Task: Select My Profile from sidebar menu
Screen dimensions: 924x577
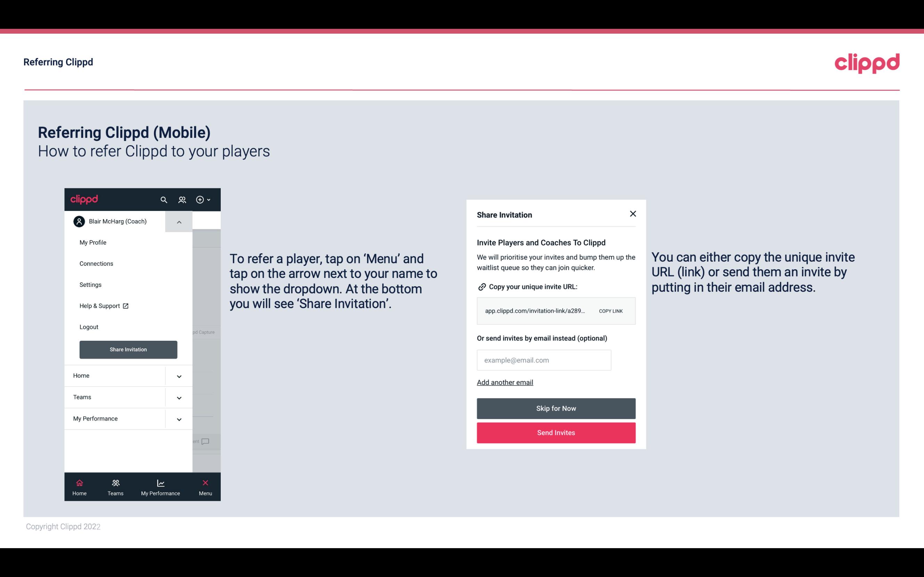Action: tap(92, 242)
